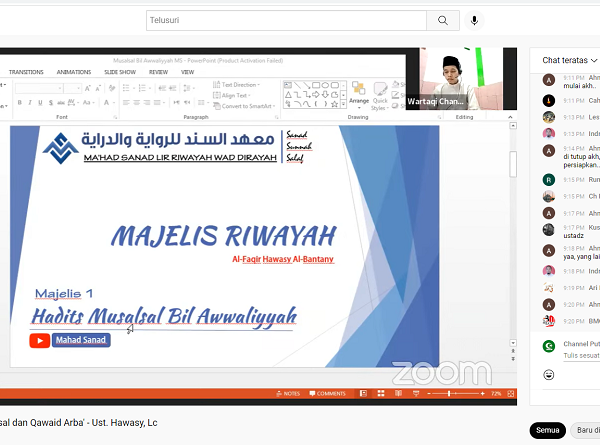Expand the font name combo box
The height and width of the screenshot is (445, 600).
[60, 89]
